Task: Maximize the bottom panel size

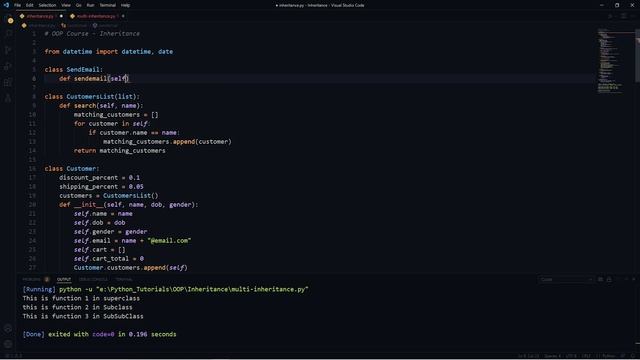Action: coord(626,279)
